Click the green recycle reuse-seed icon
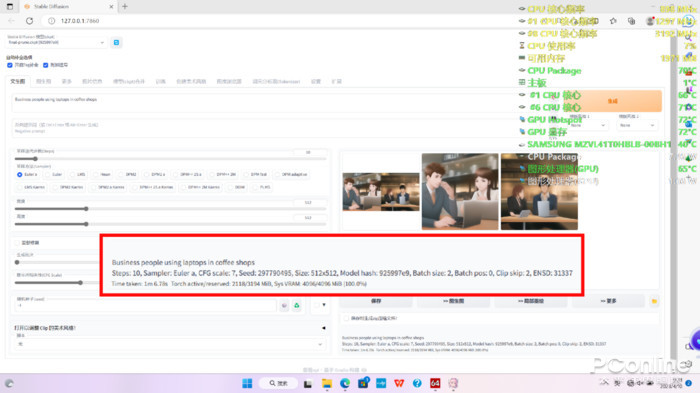This screenshot has width=700, height=393. [297, 305]
